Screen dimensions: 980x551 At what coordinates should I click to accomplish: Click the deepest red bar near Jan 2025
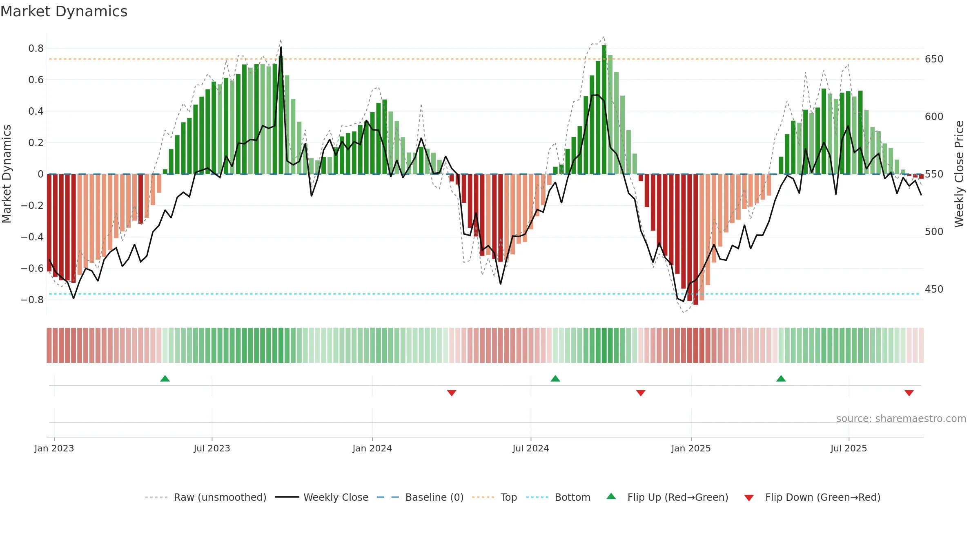696,239
